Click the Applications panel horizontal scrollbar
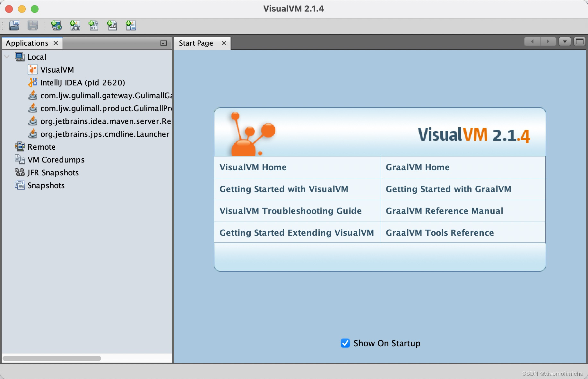 click(52, 358)
